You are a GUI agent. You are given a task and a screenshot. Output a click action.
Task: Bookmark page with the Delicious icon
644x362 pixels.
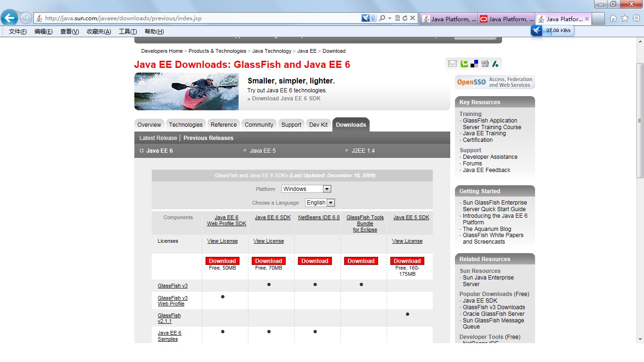[x=474, y=64]
